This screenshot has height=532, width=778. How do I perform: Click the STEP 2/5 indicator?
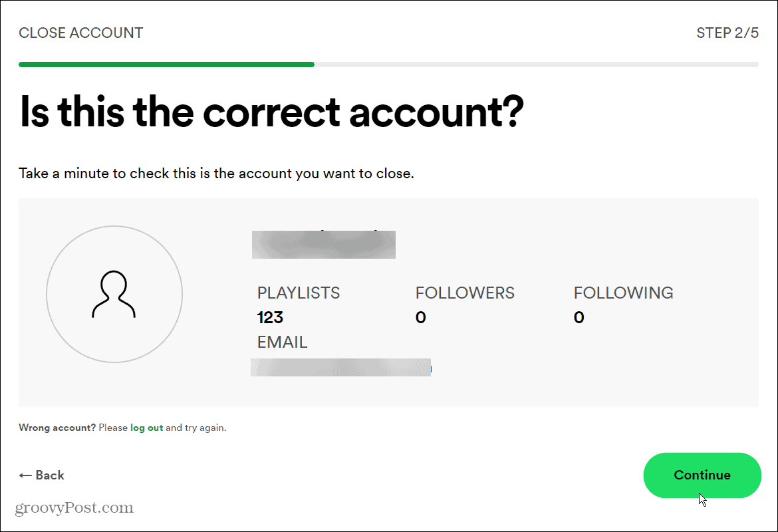tap(728, 32)
